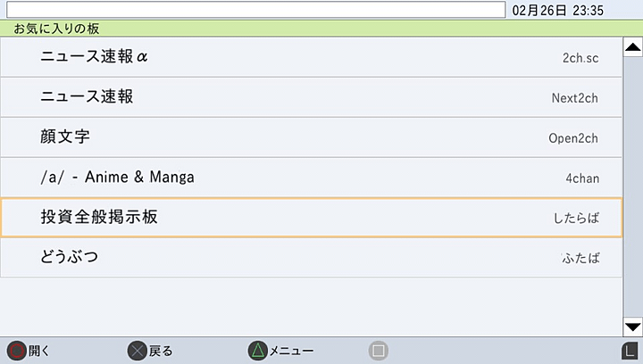This screenshot has width=643, height=364.
Task: Click the date and time display
Action: pyautogui.click(x=558, y=10)
